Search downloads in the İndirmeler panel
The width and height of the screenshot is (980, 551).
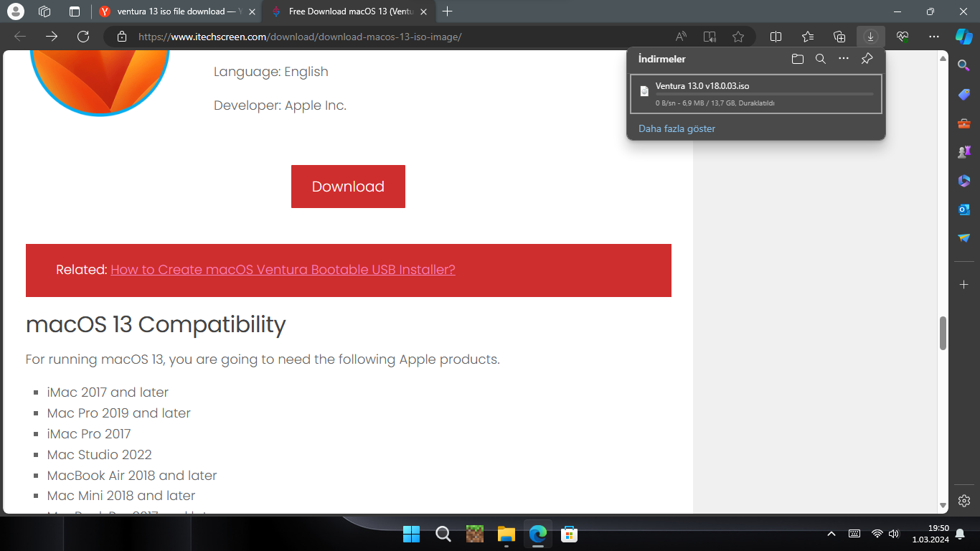pyautogui.click(x=821, y=59)
